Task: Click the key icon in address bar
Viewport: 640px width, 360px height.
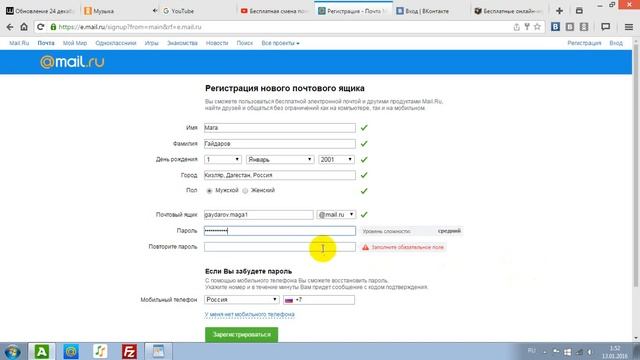Action: (x=527, y=27)
